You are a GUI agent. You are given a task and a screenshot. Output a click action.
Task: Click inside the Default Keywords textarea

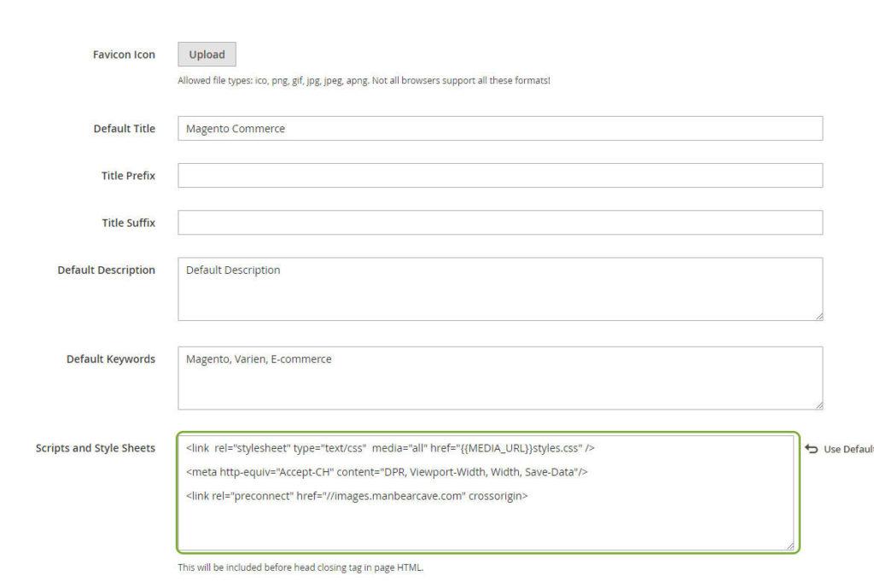(500, 378)
